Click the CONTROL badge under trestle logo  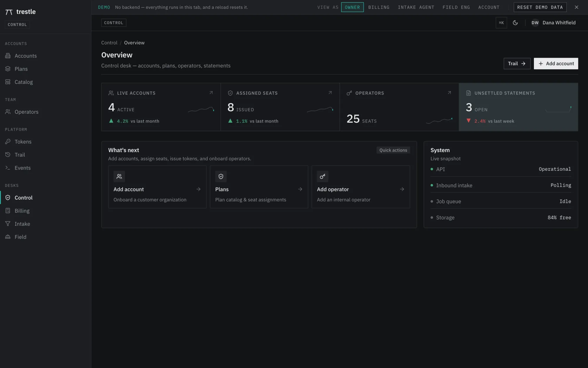17,25
